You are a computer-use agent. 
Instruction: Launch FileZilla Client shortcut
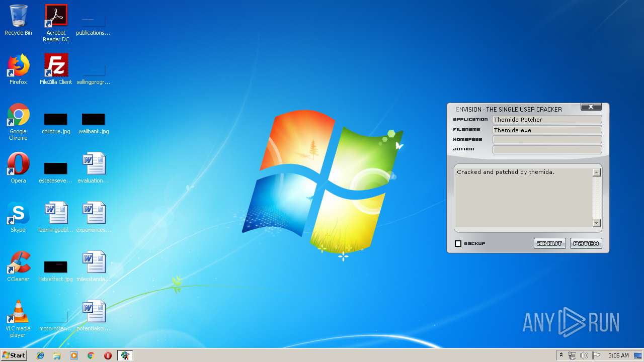(56, 69)
